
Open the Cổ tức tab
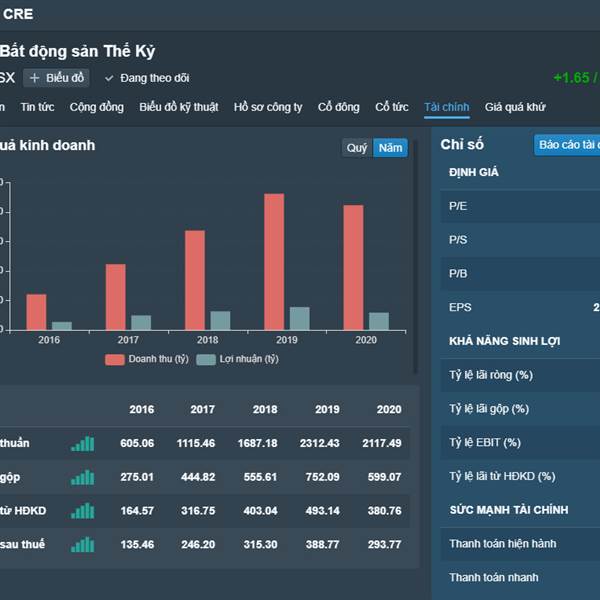[x=392, y=107]
